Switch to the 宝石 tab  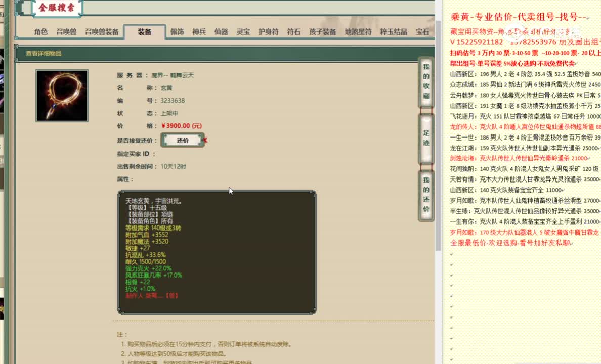pyautogui.click(x=422, y=32)
